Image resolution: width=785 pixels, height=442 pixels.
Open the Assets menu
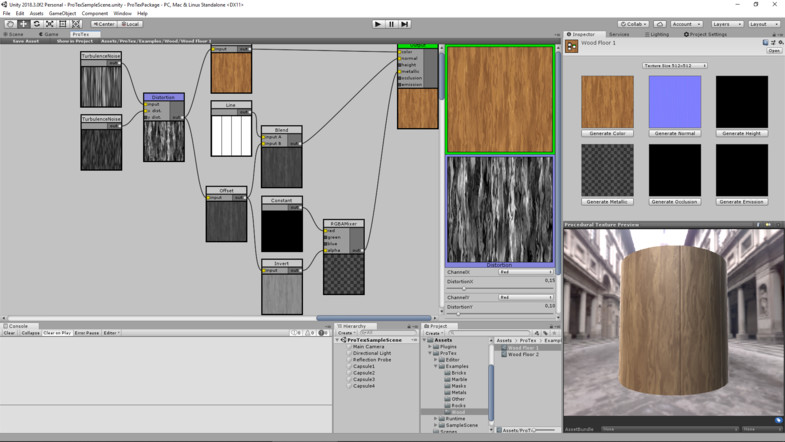point(37,14)
